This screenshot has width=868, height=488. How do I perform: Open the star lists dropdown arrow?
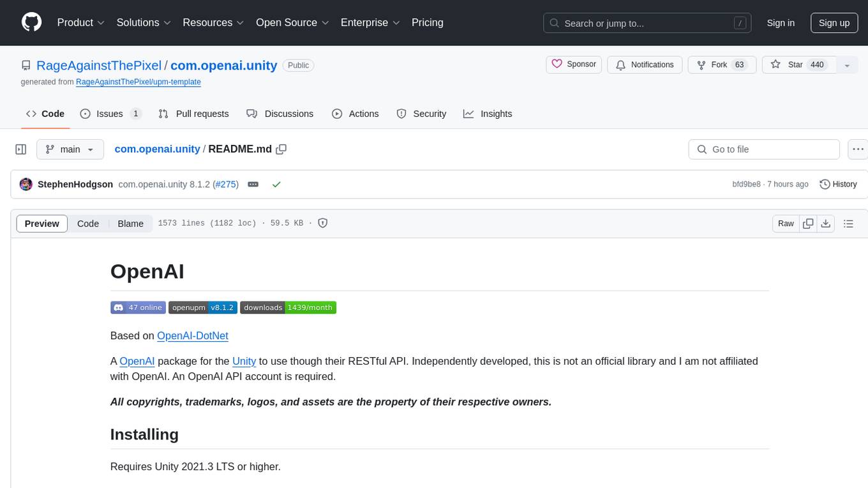pos(847,65)
